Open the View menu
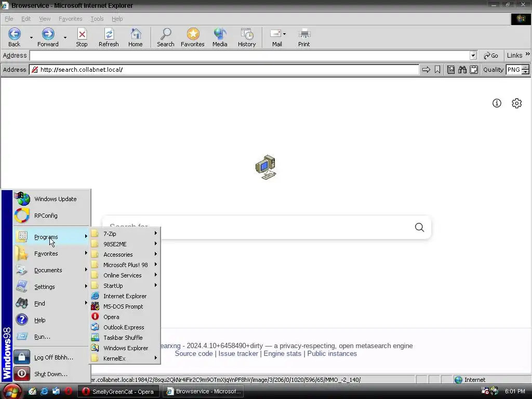This screenshot has height=399, width=532. [45, 19]
